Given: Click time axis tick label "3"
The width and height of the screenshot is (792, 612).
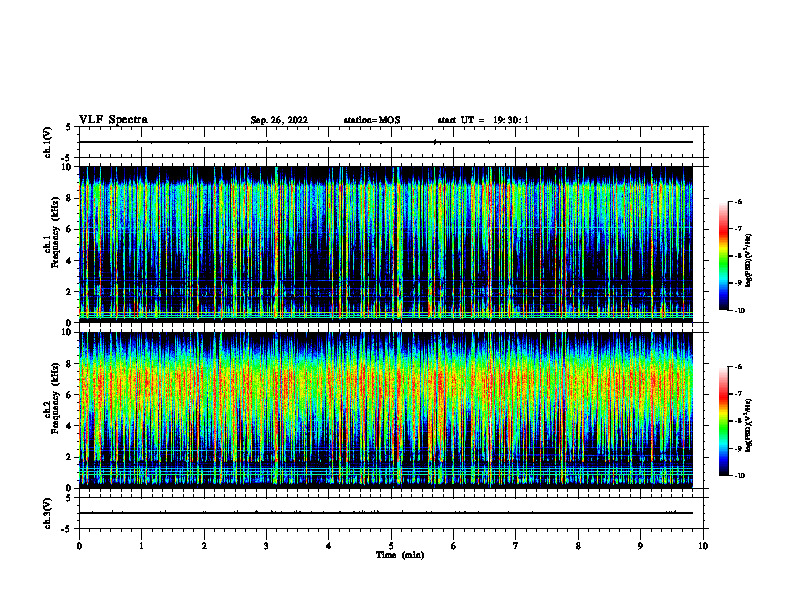Looking at the screenshot, I should click(x=266, y=546).
